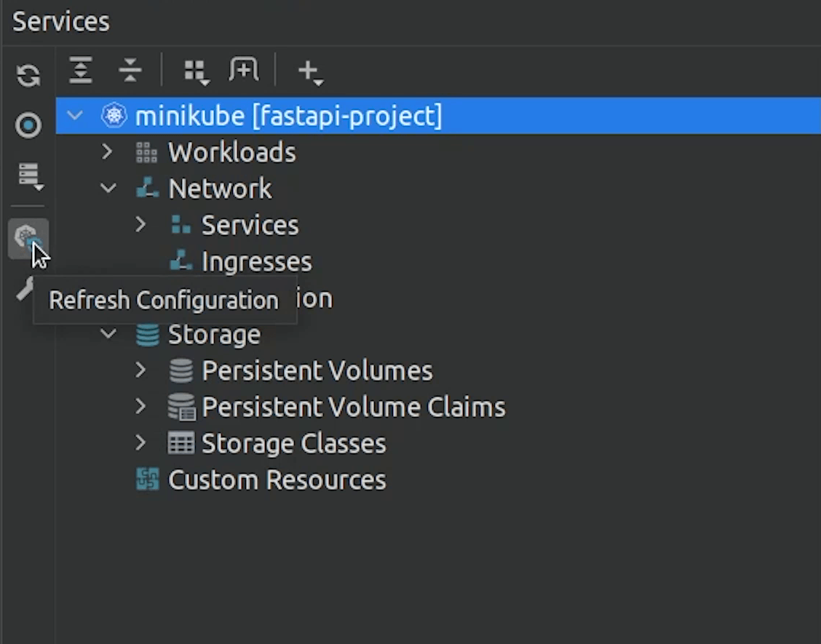Select Storage Classes in the tree

(293, 443)
